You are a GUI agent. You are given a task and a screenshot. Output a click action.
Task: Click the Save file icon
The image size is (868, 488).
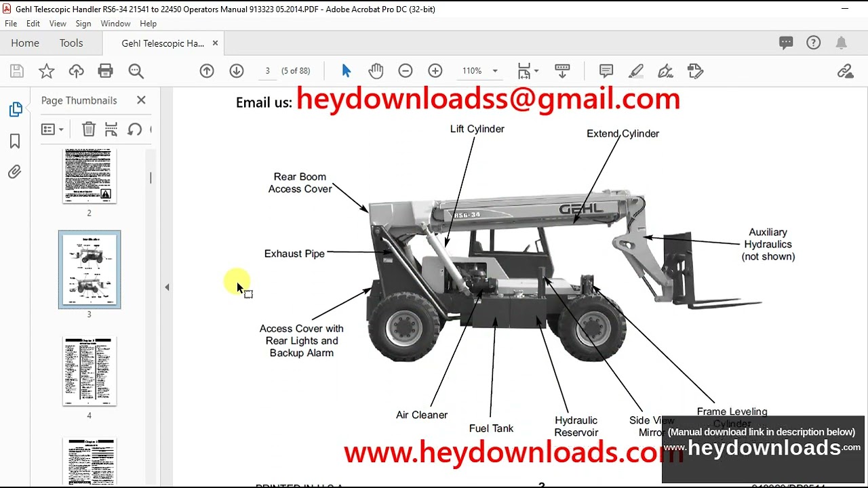click(17, 71)
